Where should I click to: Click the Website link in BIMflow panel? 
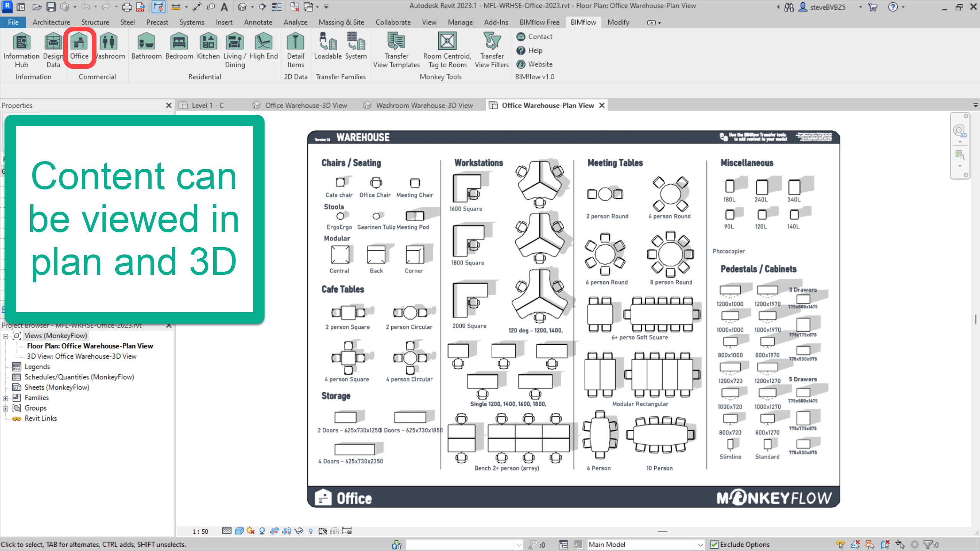point(540,64)
